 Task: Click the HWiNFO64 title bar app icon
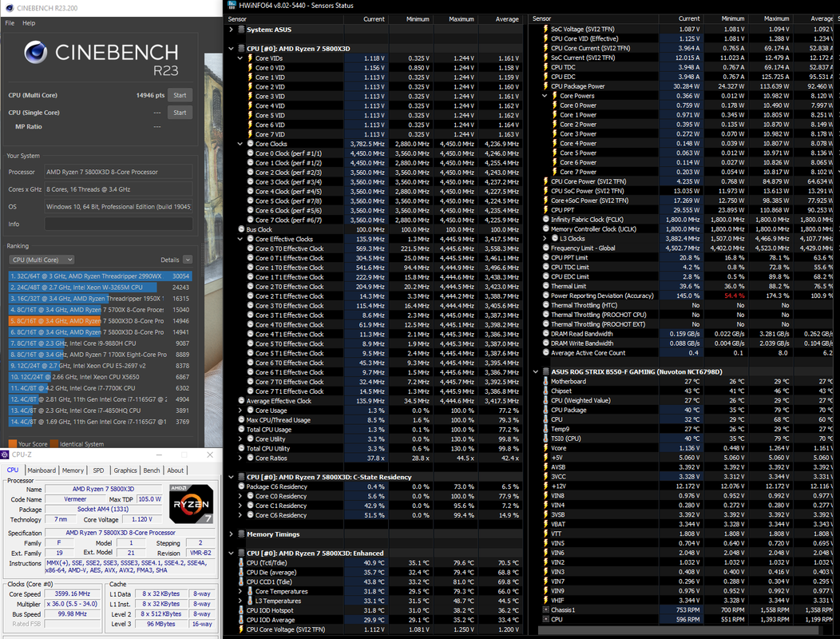[x=232, y=6]
